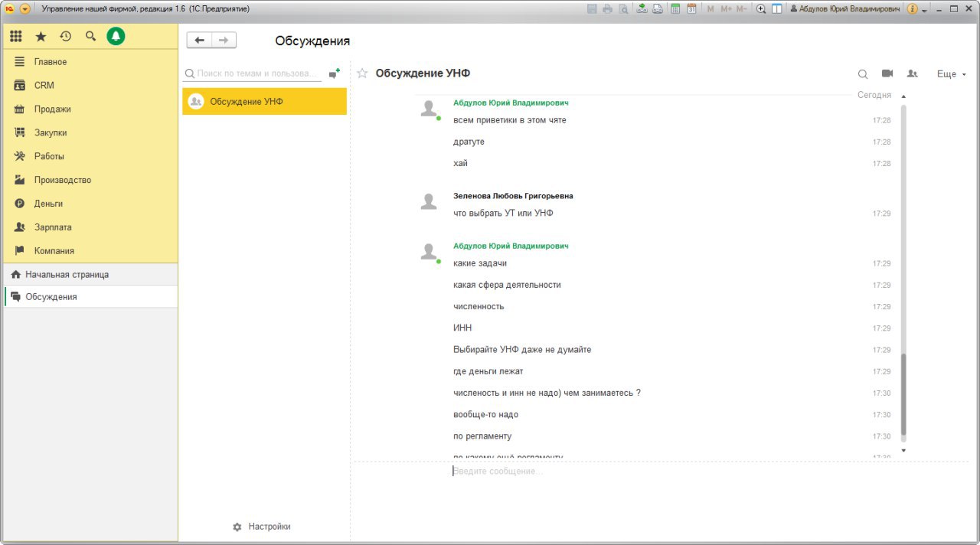Screen dimensions: 980x545
Task: Click the chat scrollbar up arrow
Action: (x=903, y=96)
